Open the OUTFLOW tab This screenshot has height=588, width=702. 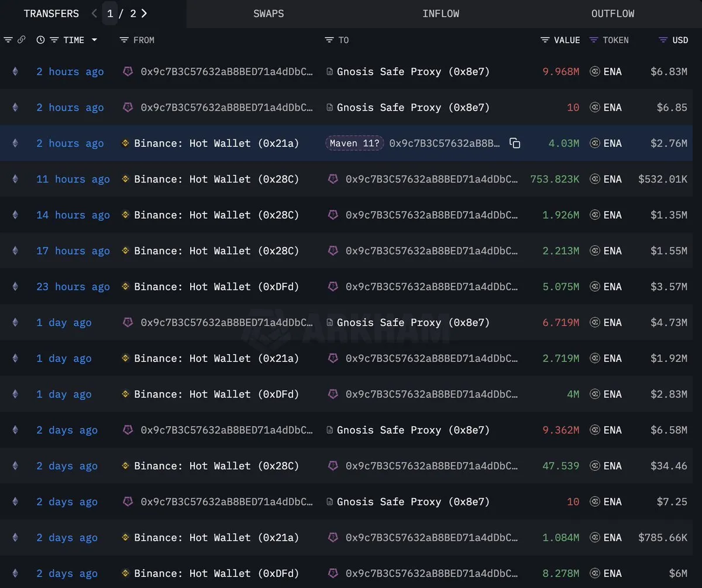(612, 13)
